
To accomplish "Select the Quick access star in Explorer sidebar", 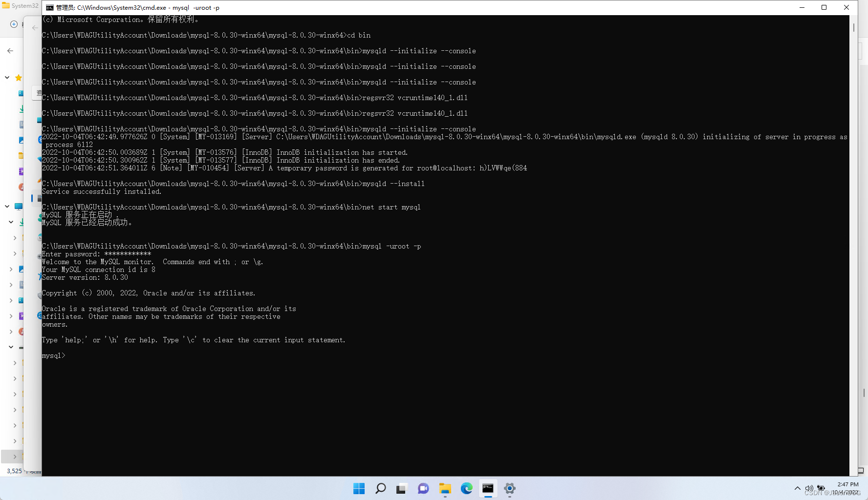I will point(18,77).
